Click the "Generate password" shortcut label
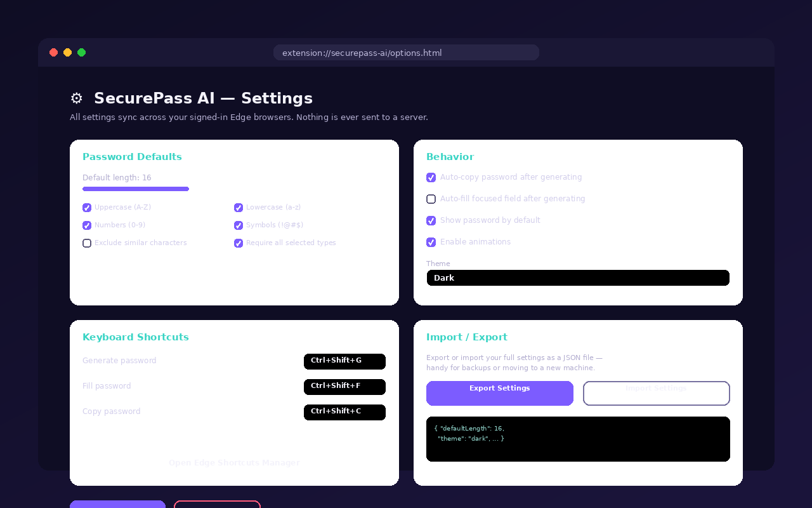Image resolution: width=812 pixels, height=508 pixels. [119, 361]
